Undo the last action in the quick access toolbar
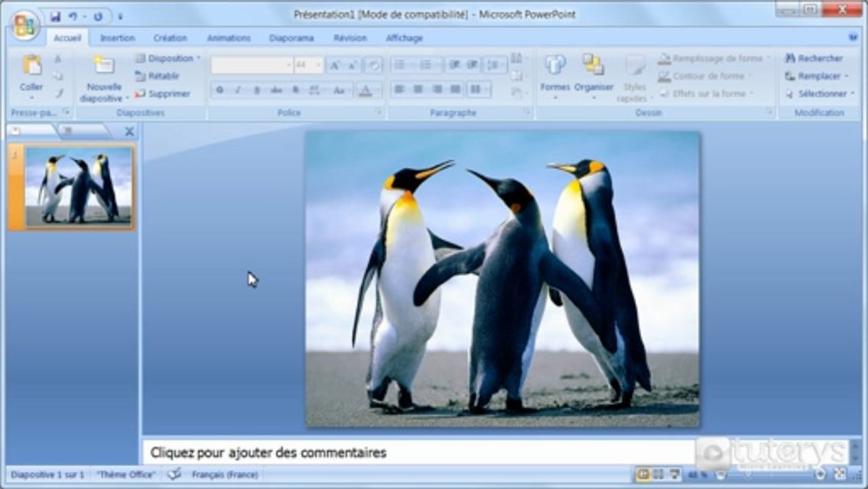This screenshot has width=868, height=489. pyautogui.click(x=73, y=16)
